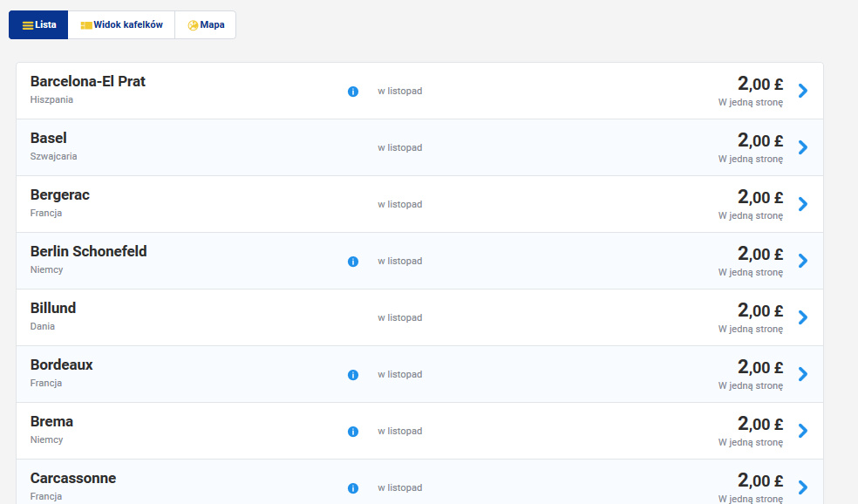Click the Billund 2,00 £ fare
Screen dimensions: 858x504
tap(760, 310)
